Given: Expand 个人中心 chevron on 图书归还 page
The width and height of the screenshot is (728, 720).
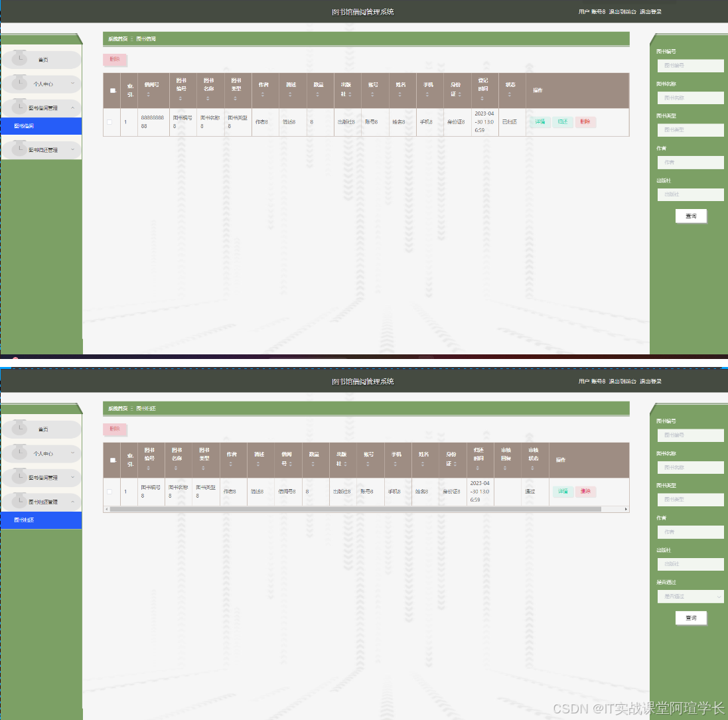Looking at the screenshot, I should (x=72, y=453).
